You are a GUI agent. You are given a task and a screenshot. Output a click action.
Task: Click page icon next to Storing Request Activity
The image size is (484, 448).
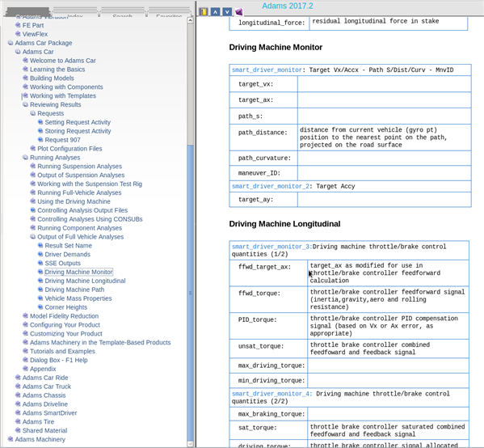click(x=40, y=131)
